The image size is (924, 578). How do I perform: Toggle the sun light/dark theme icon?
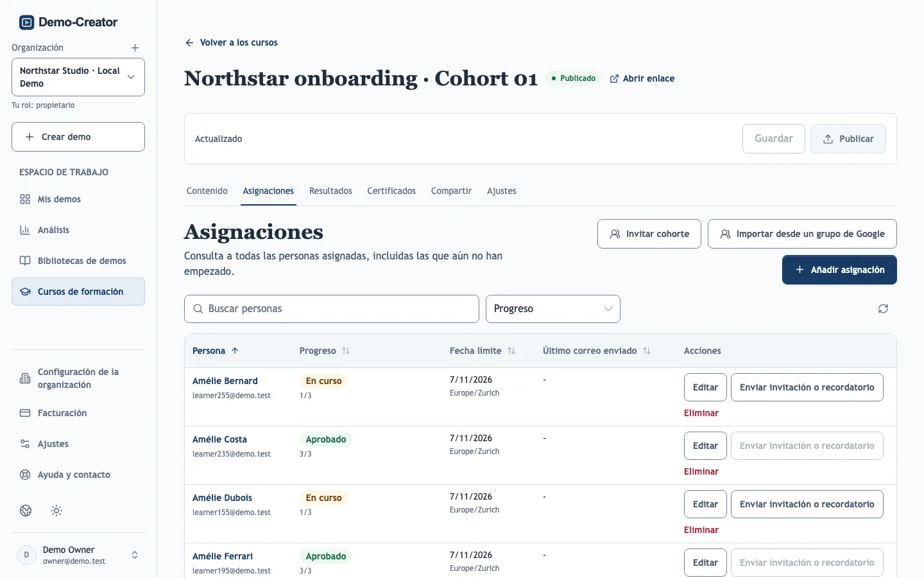[56, 511]
